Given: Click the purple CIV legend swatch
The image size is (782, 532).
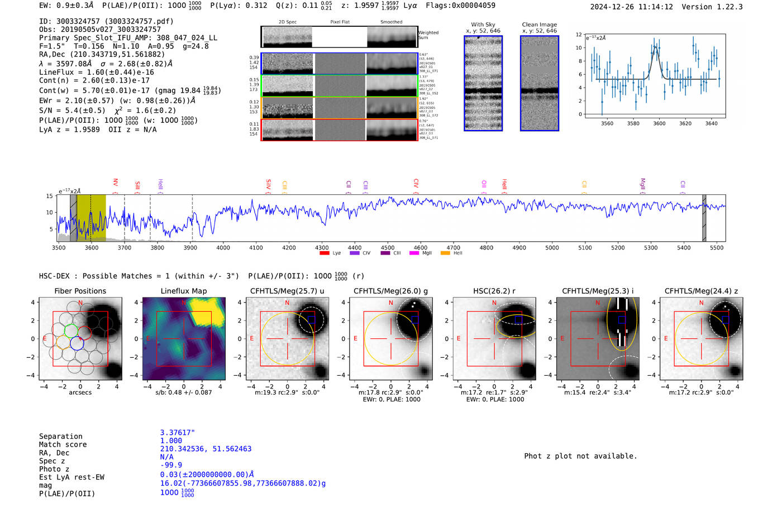Looking at the screenshot, I should (354, 253).
